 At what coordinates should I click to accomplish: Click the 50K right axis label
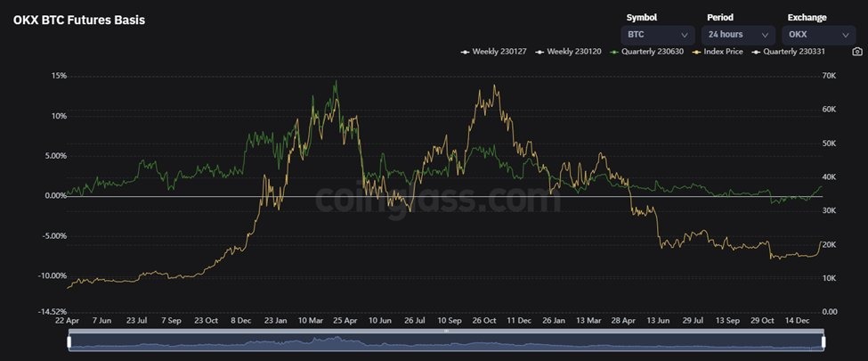[830, 144]
